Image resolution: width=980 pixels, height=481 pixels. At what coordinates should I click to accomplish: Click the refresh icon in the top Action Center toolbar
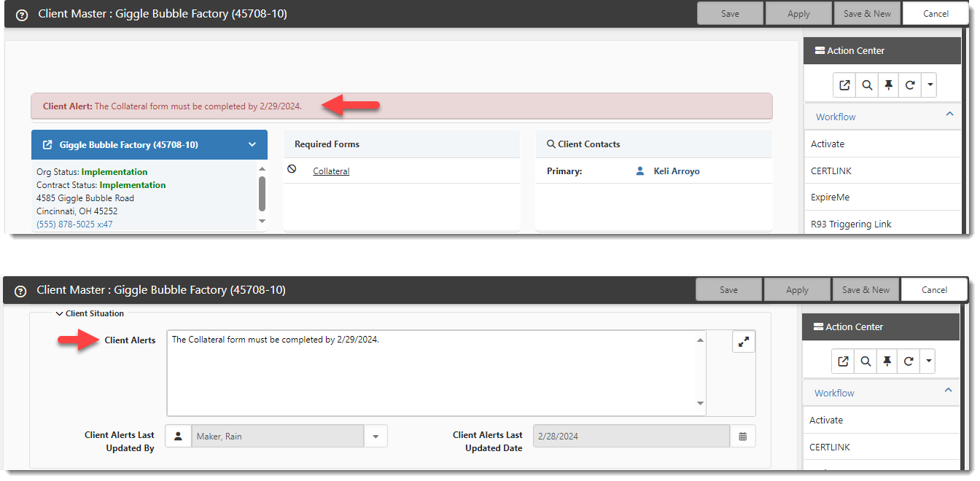click(x=910, y=85)
